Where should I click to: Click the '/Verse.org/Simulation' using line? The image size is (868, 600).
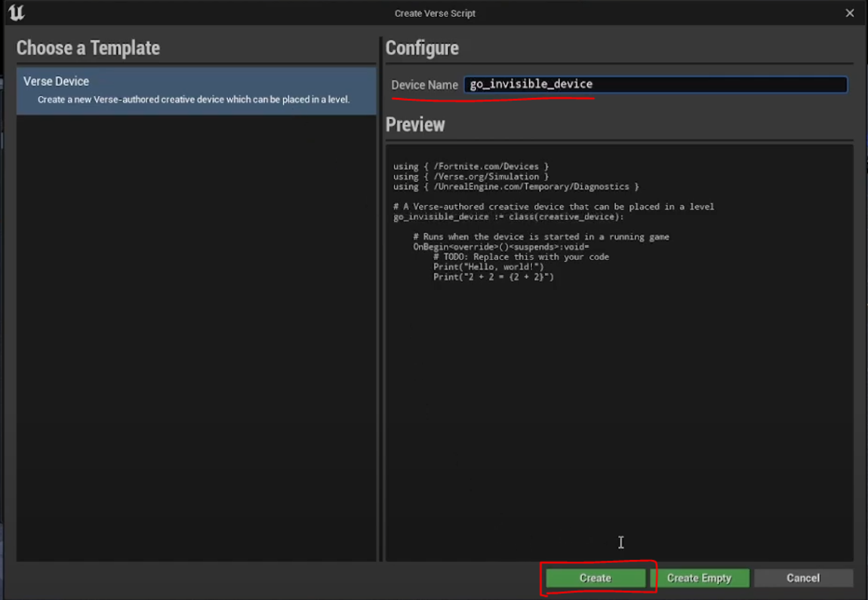471,177
